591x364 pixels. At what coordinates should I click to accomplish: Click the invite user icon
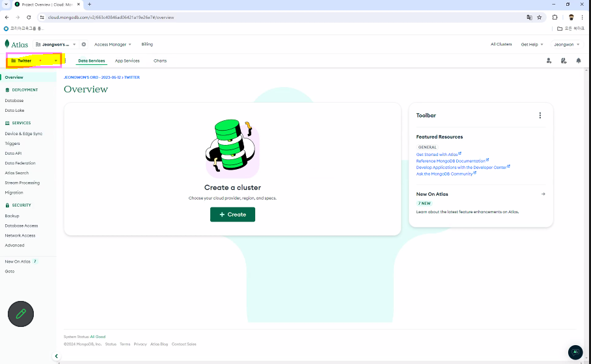[549, 60]
